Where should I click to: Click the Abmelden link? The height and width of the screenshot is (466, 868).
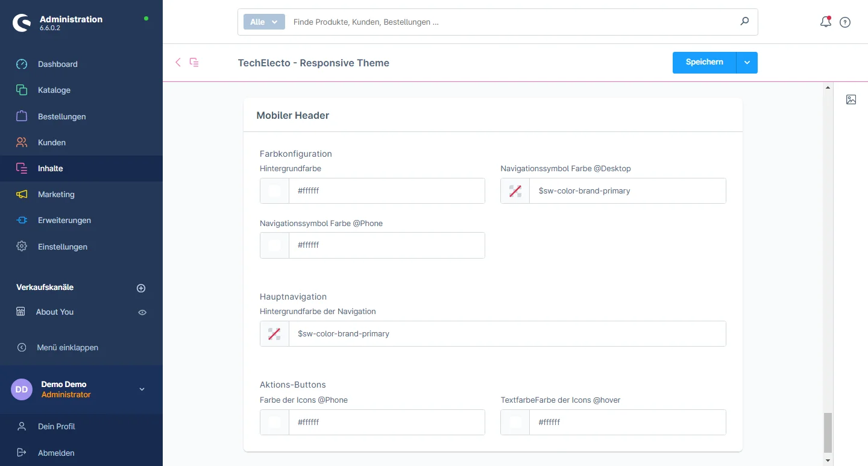pos(56,453)
